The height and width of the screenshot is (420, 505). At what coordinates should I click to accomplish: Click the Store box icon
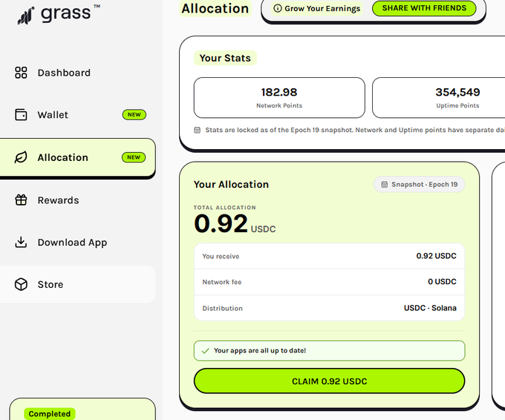point(21,284)
